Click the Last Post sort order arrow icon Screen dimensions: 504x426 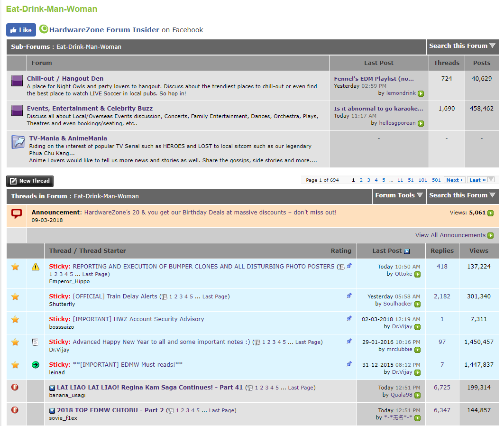coord(407,251)
